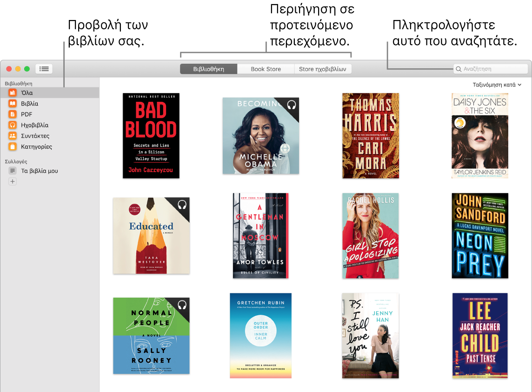The width and height of the screenshot is (532, 392).
Task: Open the Becoming audiobook by Michelle Obama
Action: point(260,135)
